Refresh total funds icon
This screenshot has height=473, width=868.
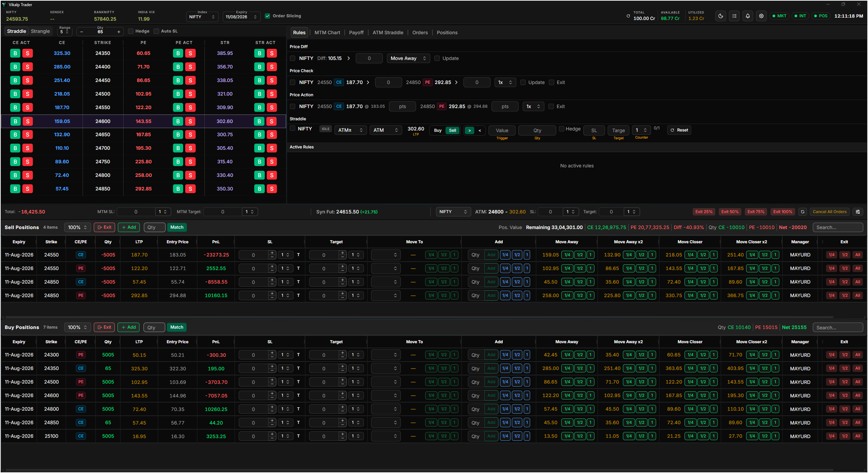[628, 16]
